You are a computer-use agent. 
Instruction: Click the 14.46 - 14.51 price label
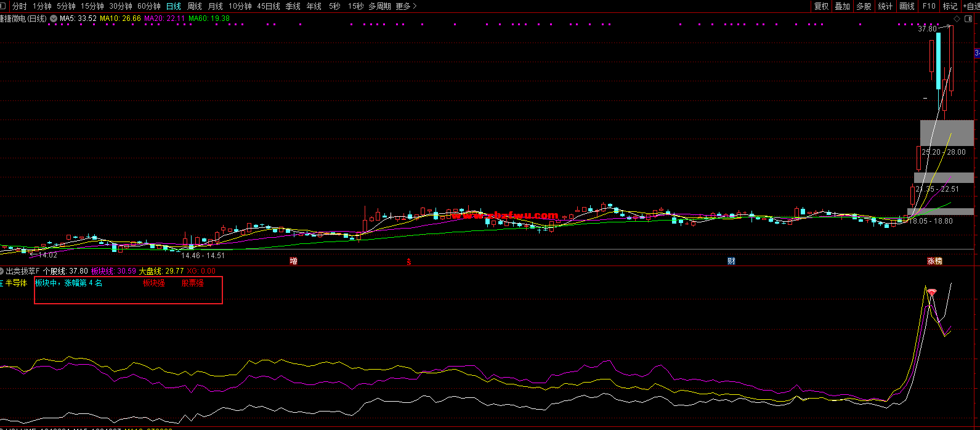click(x=203, y=256)
